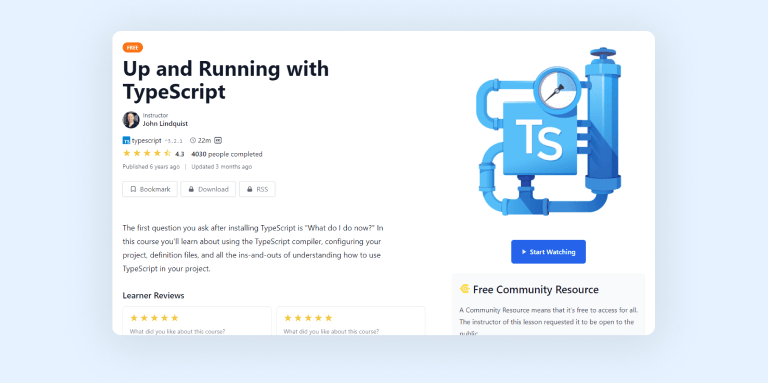Click the first star of the course rating
Image resolution: width=768 pixels, height=383 pixels.
[x=127, y=154]
